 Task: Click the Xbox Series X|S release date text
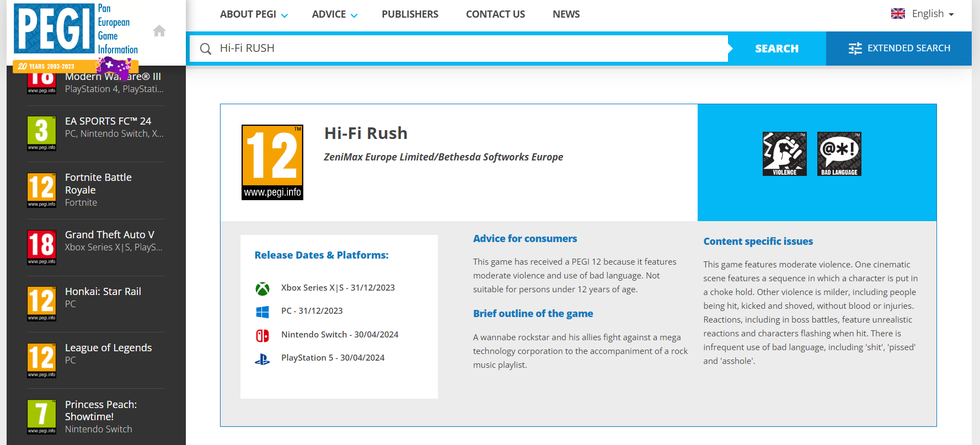click(x=338, y=288)
